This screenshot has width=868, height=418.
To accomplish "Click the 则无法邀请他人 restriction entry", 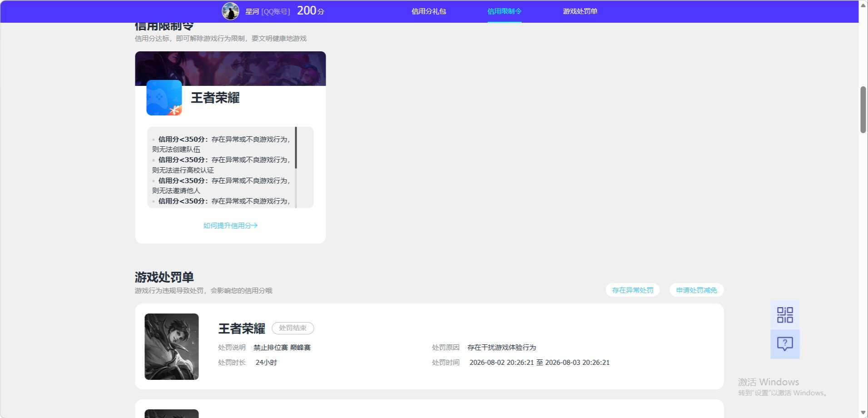I will click(176, 191).
